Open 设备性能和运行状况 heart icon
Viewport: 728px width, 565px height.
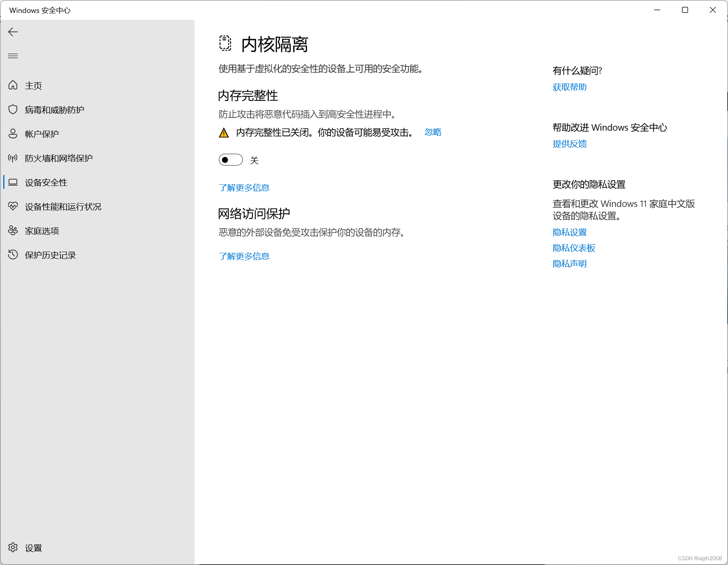tap(13, 206)
